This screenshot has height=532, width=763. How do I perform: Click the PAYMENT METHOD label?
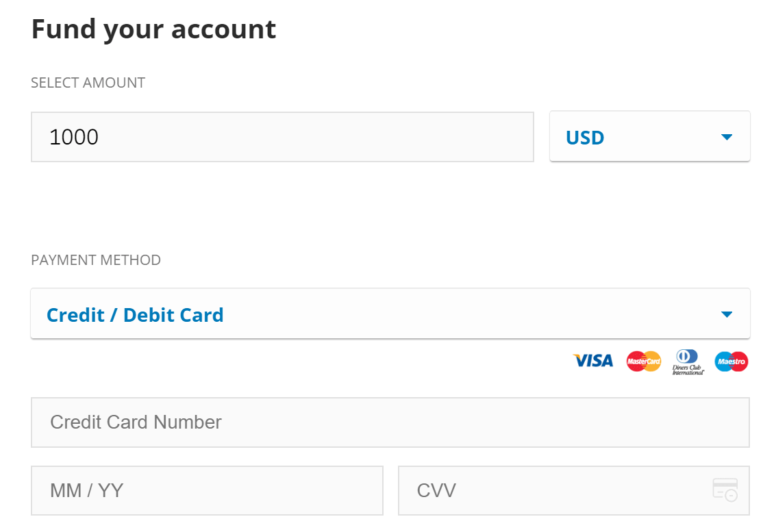point(96,260)
